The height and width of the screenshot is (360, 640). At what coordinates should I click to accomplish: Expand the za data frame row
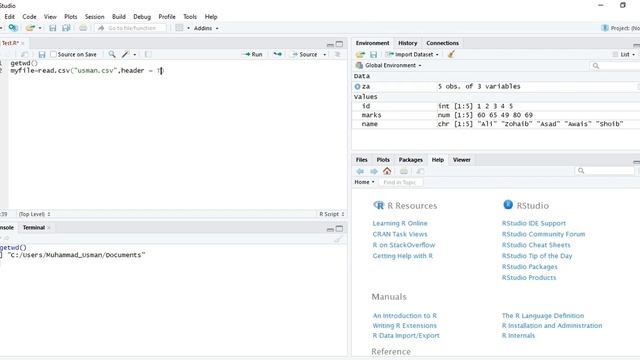tap(358, 87)
